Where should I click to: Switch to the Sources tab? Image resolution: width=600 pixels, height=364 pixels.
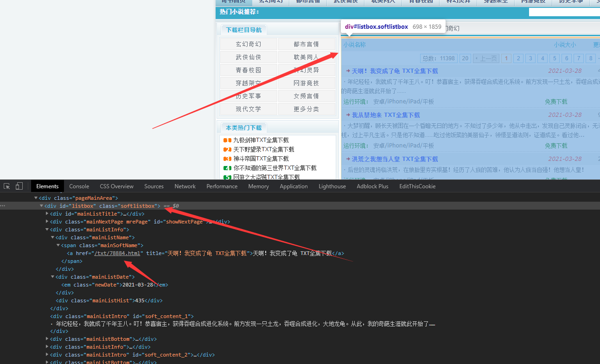tap(154, 186)
